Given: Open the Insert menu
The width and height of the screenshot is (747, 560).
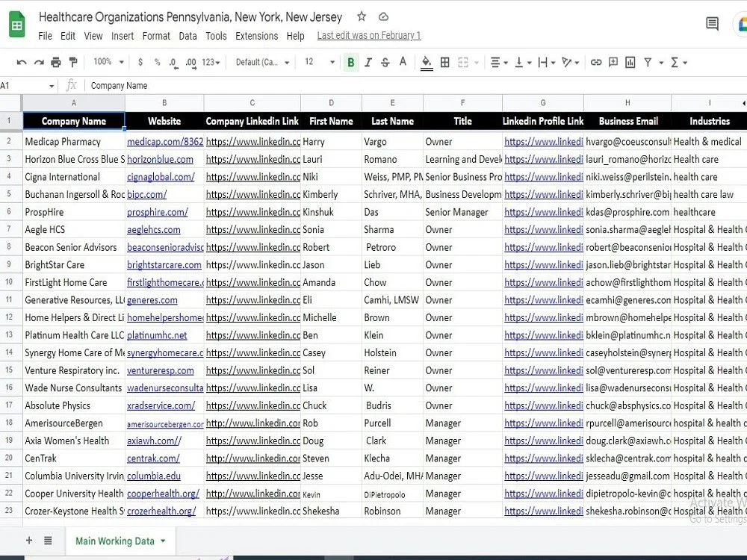Looking at the screenshot, I should pos(123,36).
